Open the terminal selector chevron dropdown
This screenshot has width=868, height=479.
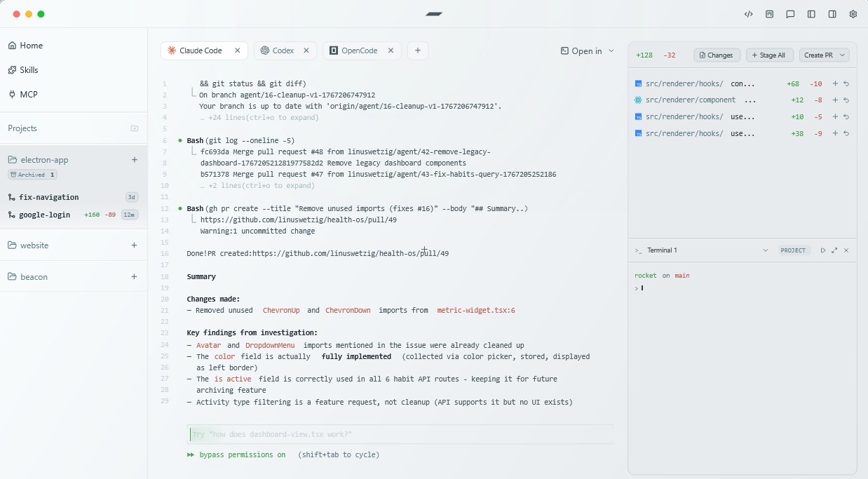(765, 250)
